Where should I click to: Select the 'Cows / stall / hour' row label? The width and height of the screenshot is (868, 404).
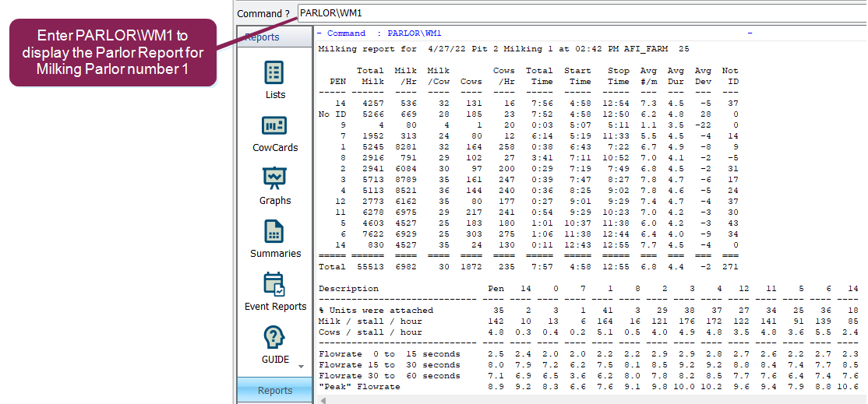[370, 332]
